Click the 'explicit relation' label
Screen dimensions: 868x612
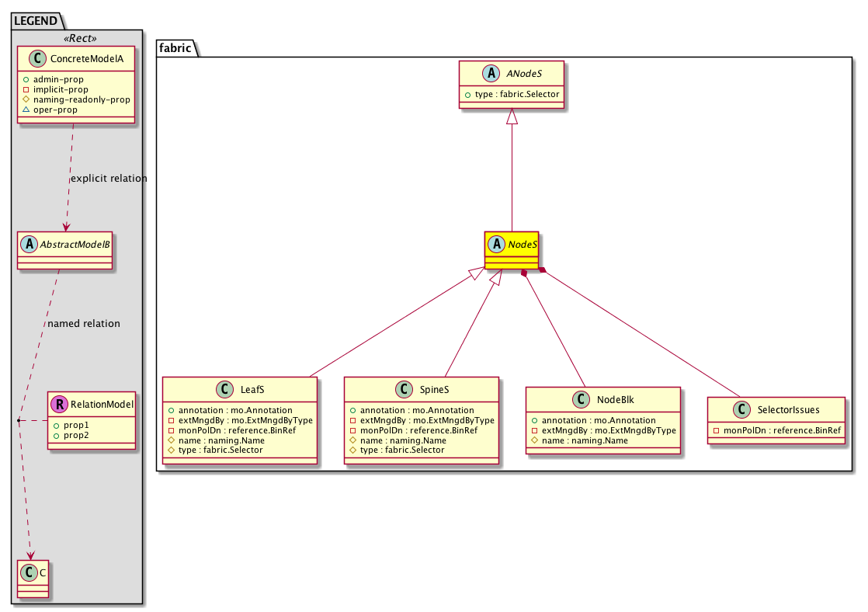[x=109, y=179]
